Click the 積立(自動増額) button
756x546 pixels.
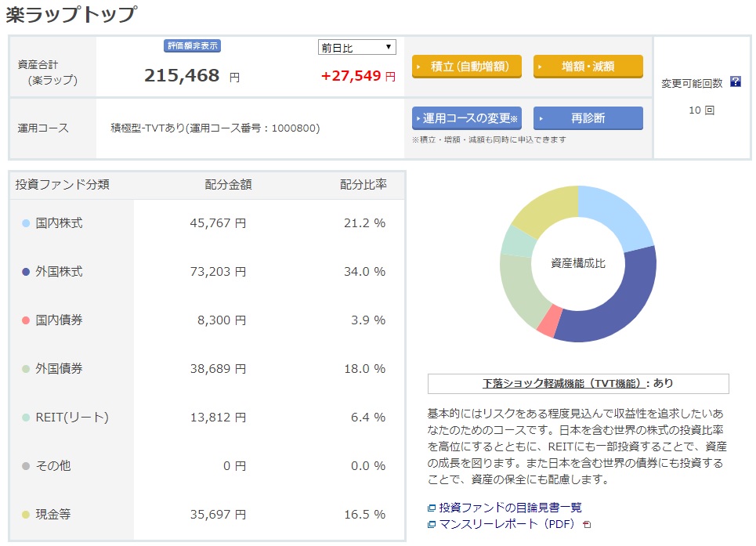coord(467,67)
